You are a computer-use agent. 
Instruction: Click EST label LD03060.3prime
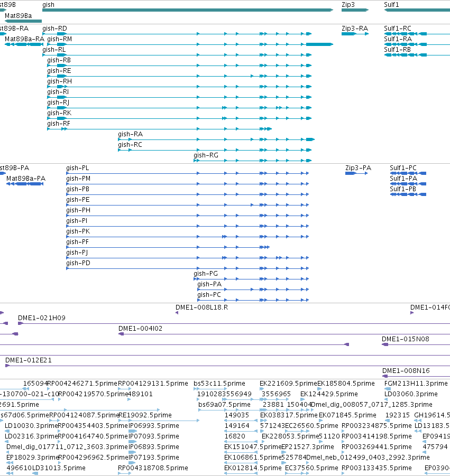[411, 394]
